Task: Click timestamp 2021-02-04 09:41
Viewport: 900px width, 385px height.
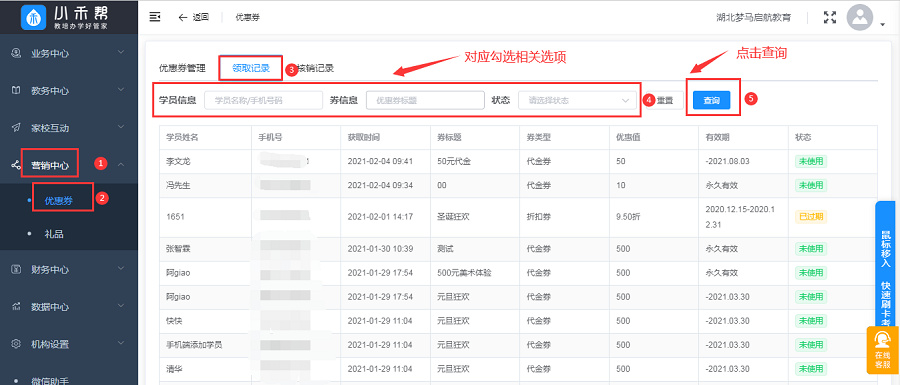Action: click(380, 161)
